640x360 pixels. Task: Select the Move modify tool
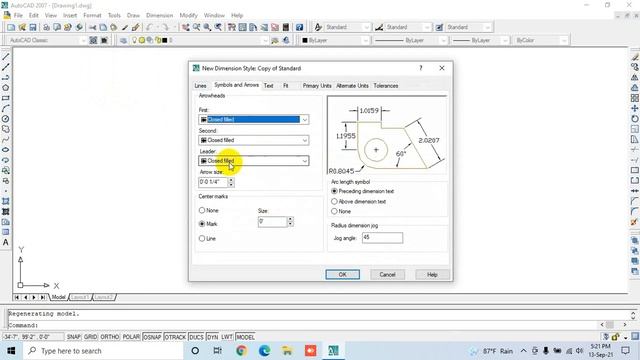click(635, 109)
